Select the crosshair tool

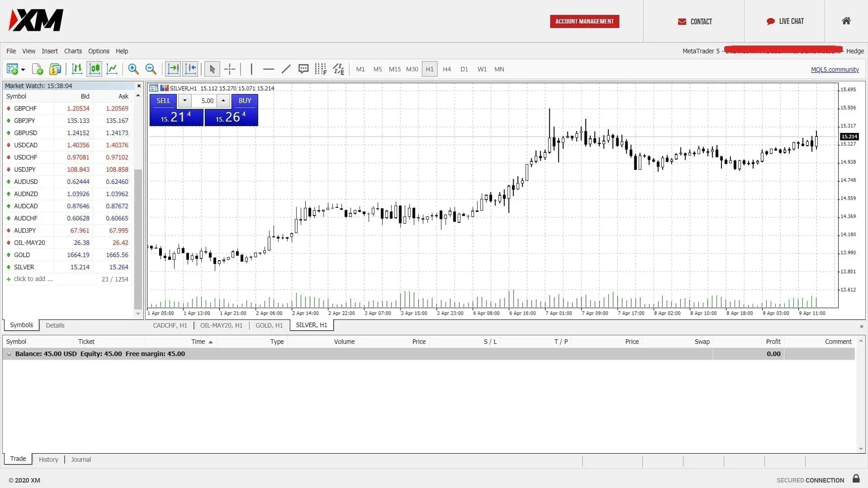tap(230, 69)
